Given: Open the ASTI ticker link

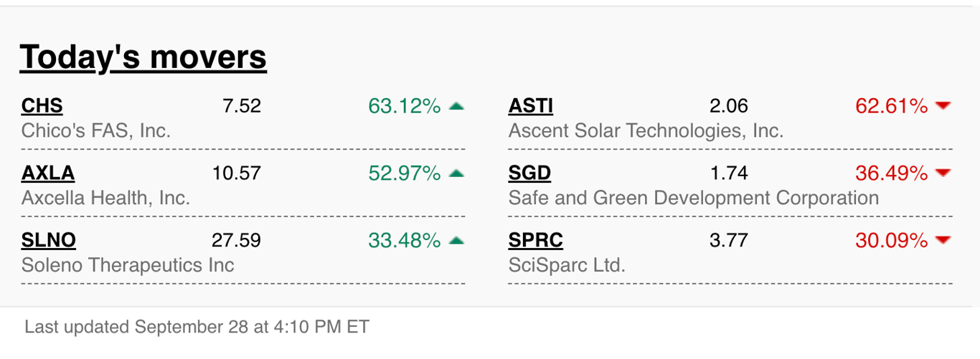Looking at the screenshot, I should (531, 106).
